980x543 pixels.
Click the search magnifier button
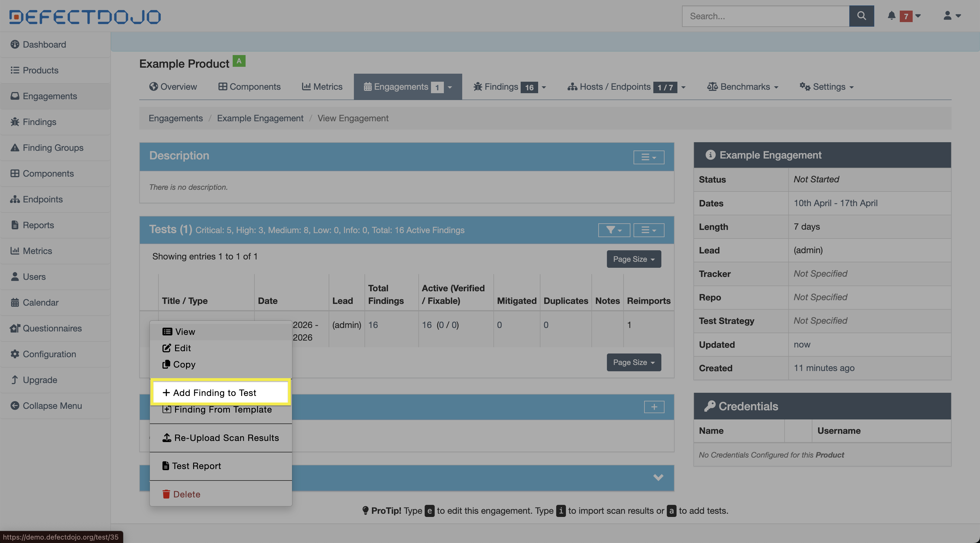tap(861, 16)
